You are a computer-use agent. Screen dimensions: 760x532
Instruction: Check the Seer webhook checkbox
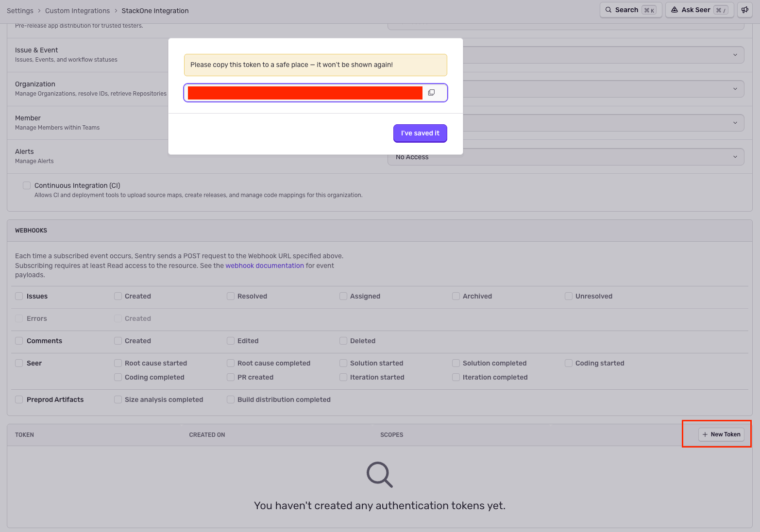19,363
